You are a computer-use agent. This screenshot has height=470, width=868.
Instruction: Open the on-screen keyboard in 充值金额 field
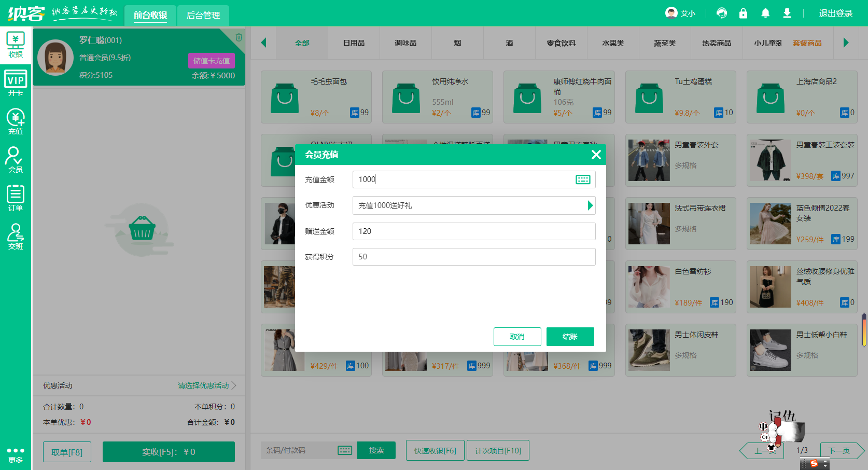click(x=583, y=179)
